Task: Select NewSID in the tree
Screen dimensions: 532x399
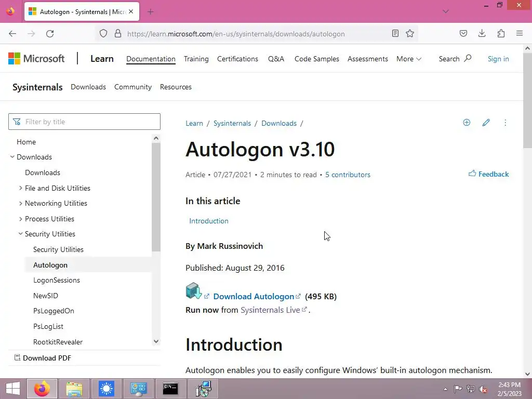Action: 46,296
